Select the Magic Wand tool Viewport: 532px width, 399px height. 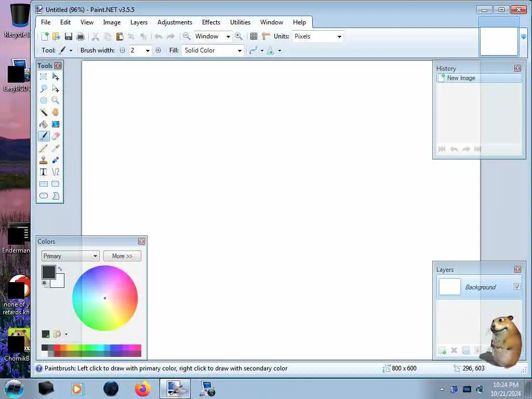tap(44, 112)
